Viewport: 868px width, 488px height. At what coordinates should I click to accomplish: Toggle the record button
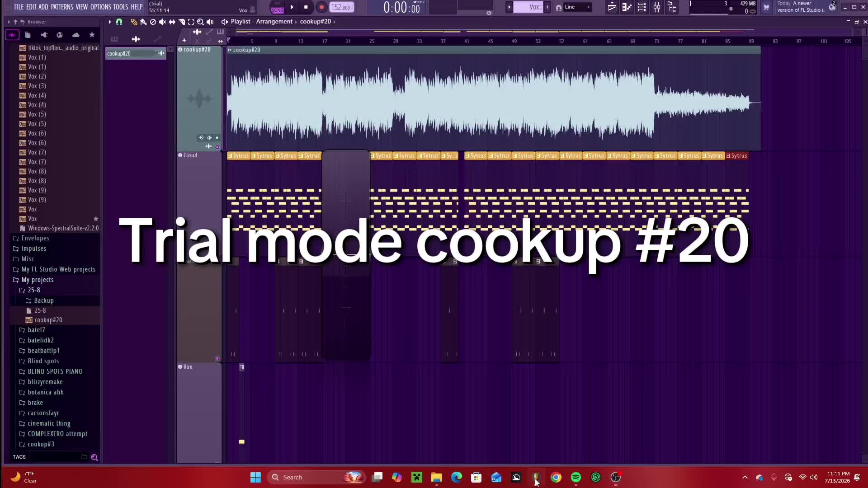pos(321,7)
